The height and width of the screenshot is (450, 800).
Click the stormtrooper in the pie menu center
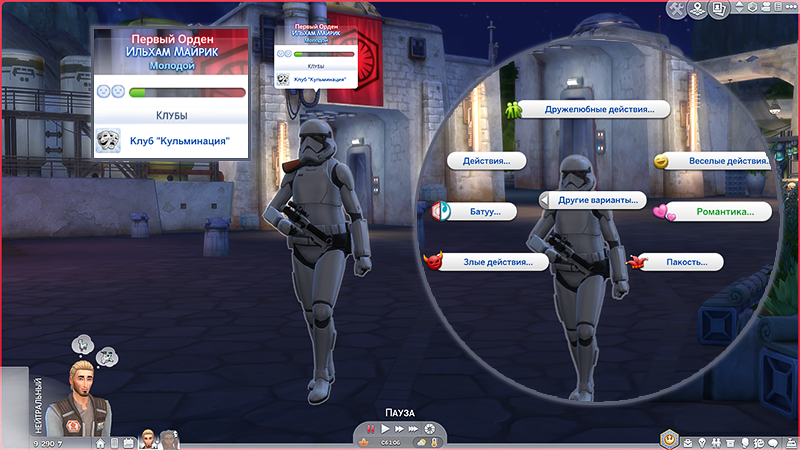tap(578, 278)
